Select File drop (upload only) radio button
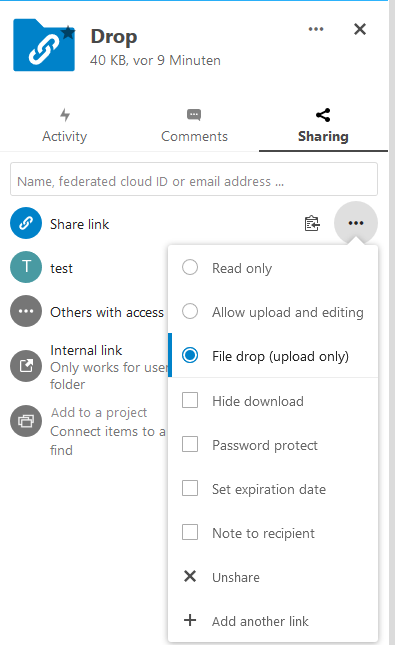The height and width of the screenshot is (645, 395). point(190,355)
